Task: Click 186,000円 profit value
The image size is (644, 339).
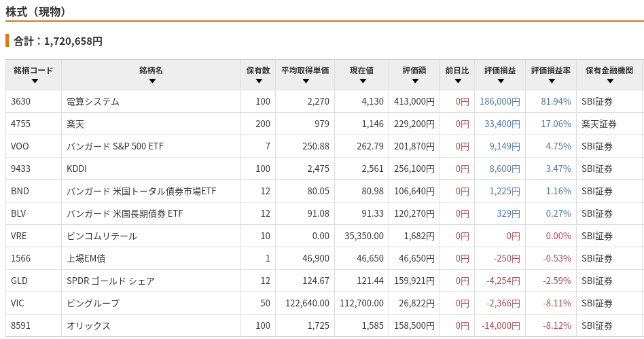Action: pyautogui.click(x=500, y=101)
